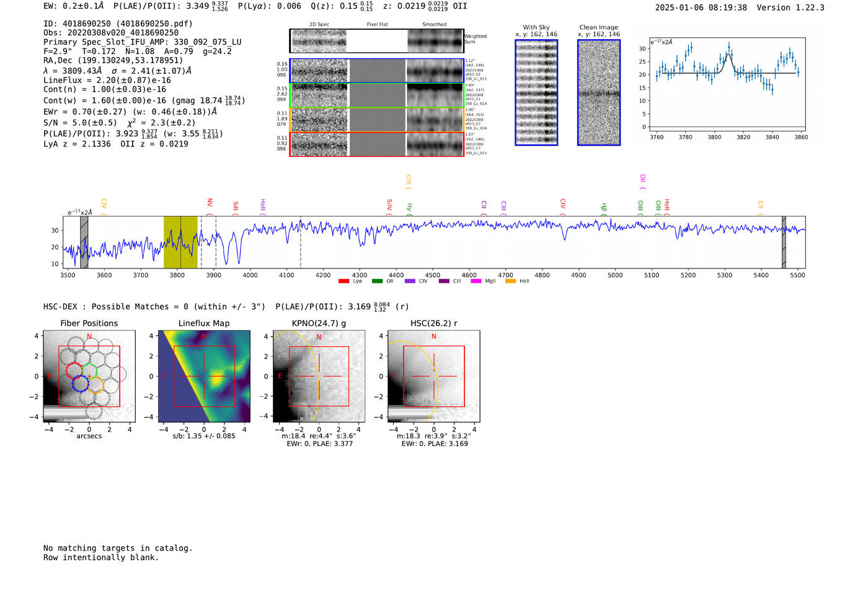Click the red Lyα legend swatch

[343, 281]
